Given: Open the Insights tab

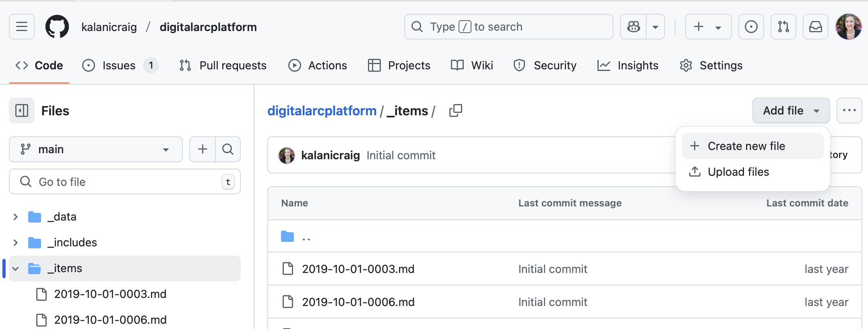Looking at the screenshot, I should [628, 65].
